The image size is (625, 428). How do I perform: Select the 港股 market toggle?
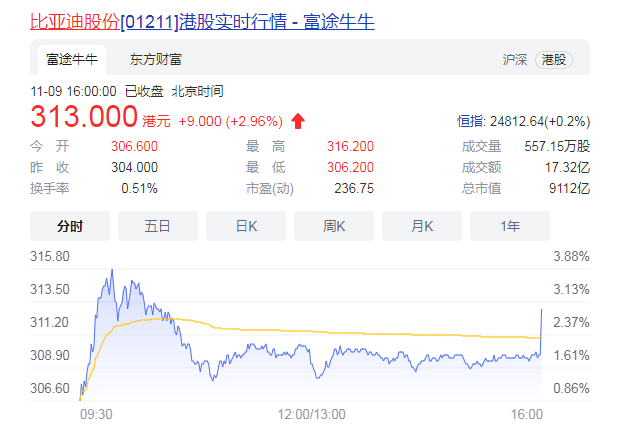tap(554, 60)
